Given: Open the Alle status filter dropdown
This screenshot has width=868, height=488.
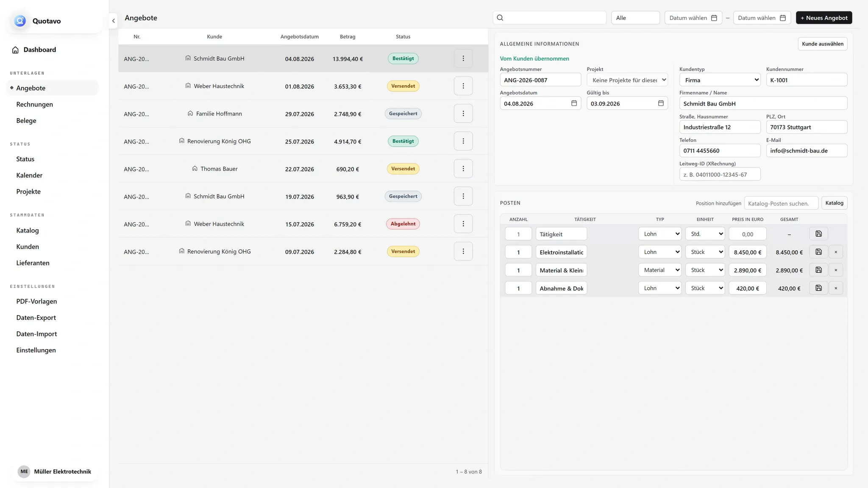Looking at the screenshot, I should [x=635, y=18].
